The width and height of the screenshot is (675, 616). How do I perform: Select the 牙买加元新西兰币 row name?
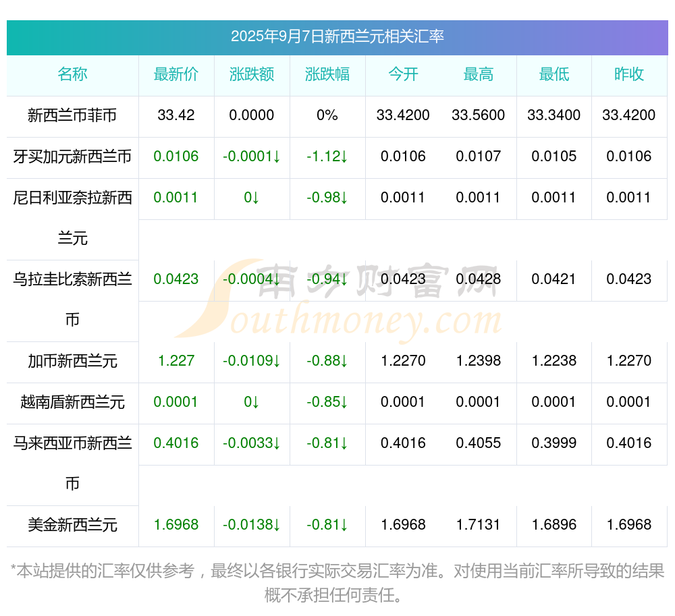click(72, 157)
